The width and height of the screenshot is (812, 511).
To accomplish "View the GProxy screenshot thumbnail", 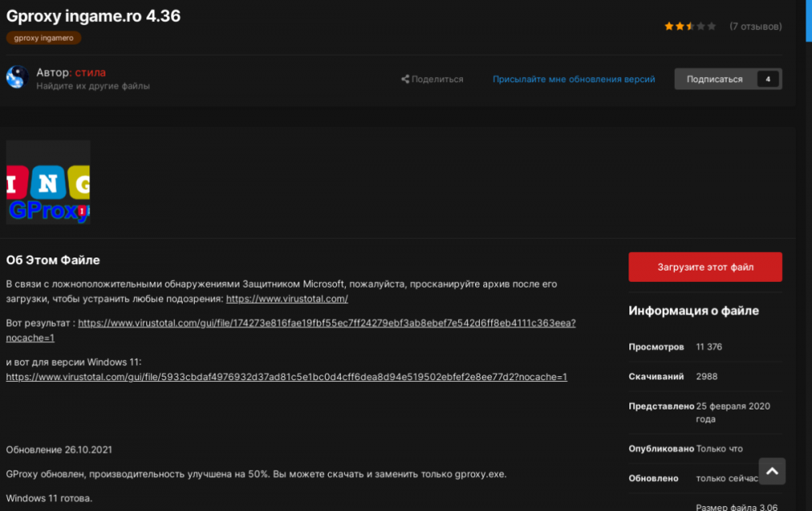I will (48, 182).
